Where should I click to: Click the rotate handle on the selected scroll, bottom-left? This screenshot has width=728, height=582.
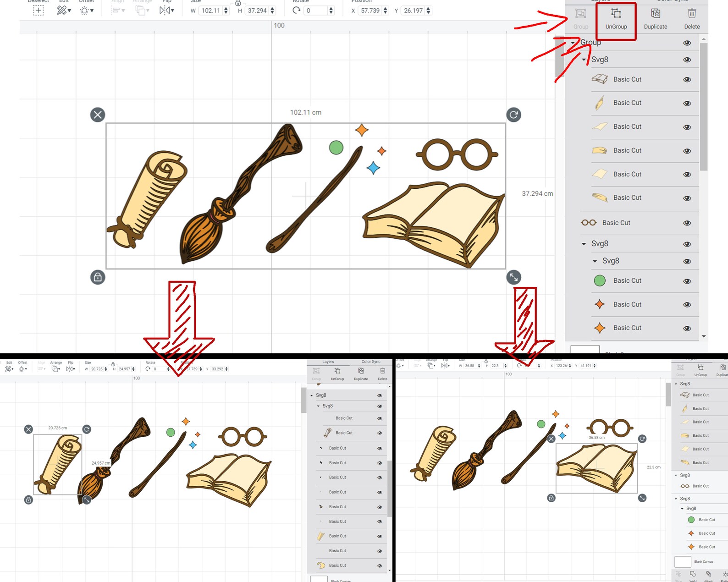87,429
